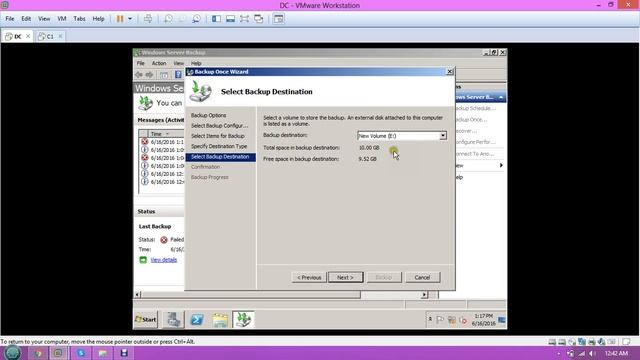Click the horizontal scrollbar thumb
Viewport: 640px width, 360px height.
click(x=251, y=294)
